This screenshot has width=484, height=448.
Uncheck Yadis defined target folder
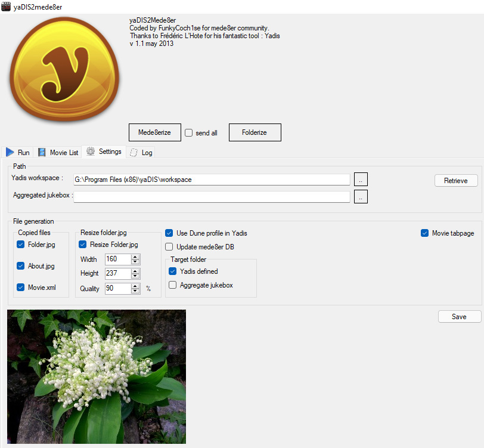[x=172, y=271]
